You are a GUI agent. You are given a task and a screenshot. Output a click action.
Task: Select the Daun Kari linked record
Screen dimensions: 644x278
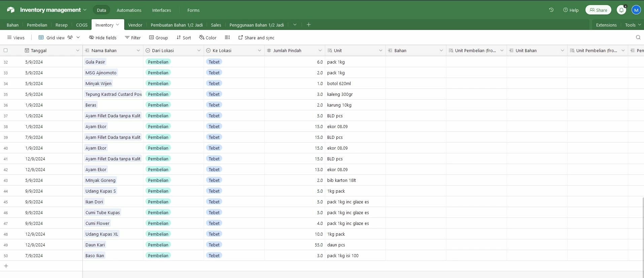point(95,245)
